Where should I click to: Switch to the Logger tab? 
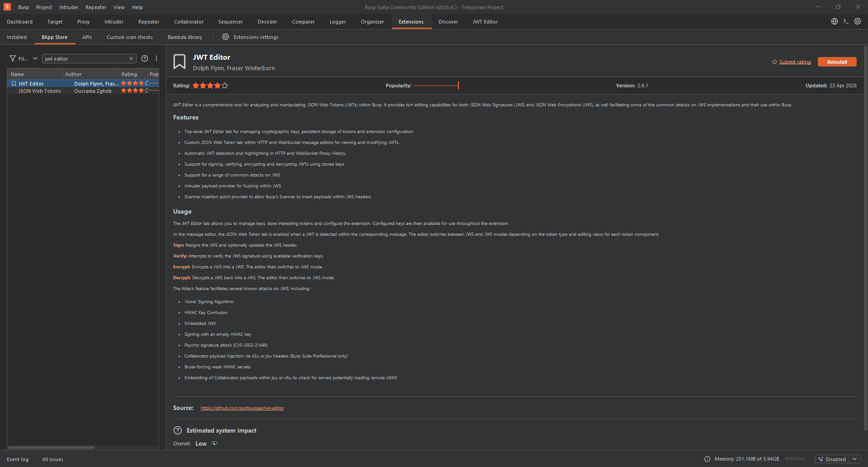(338, 22)
